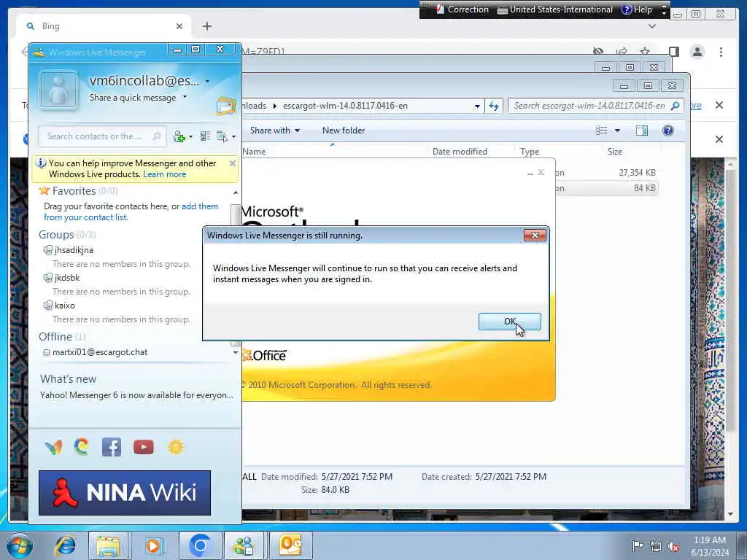This screenshot has width=747, height=560.
Task: Collapse the Favorites section arrow
Action: pyautogui.click(x=236, y=192)
